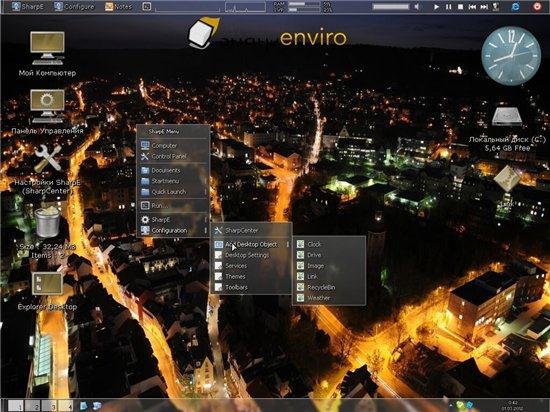Expand the Quick Launch submenu entry

(x=173, y=192)
